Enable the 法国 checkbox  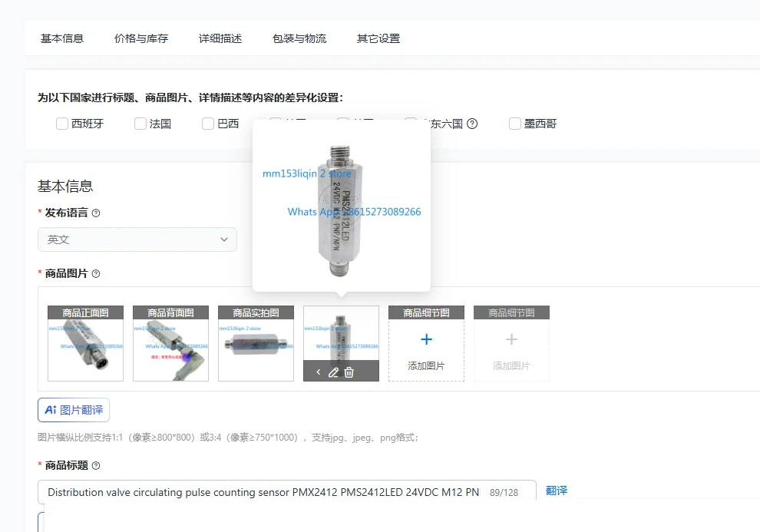(140, 124)
